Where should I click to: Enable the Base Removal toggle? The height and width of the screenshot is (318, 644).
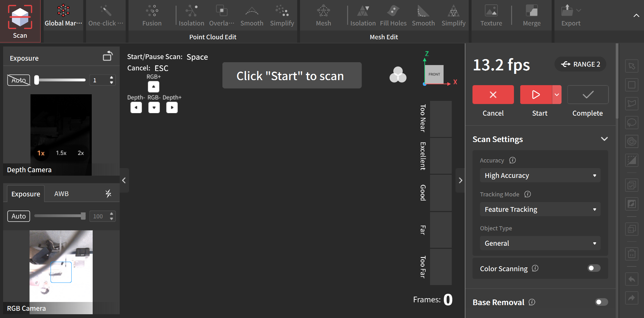(x=601, y=302)
